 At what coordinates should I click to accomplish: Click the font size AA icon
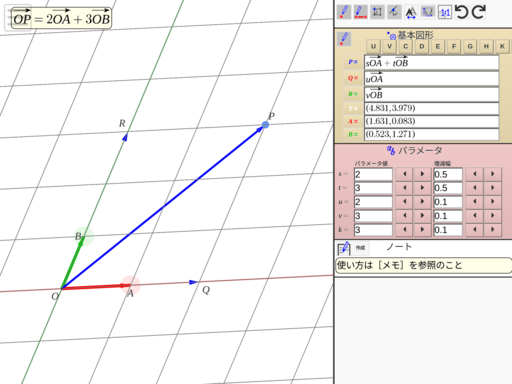click(x=411, y=12)
